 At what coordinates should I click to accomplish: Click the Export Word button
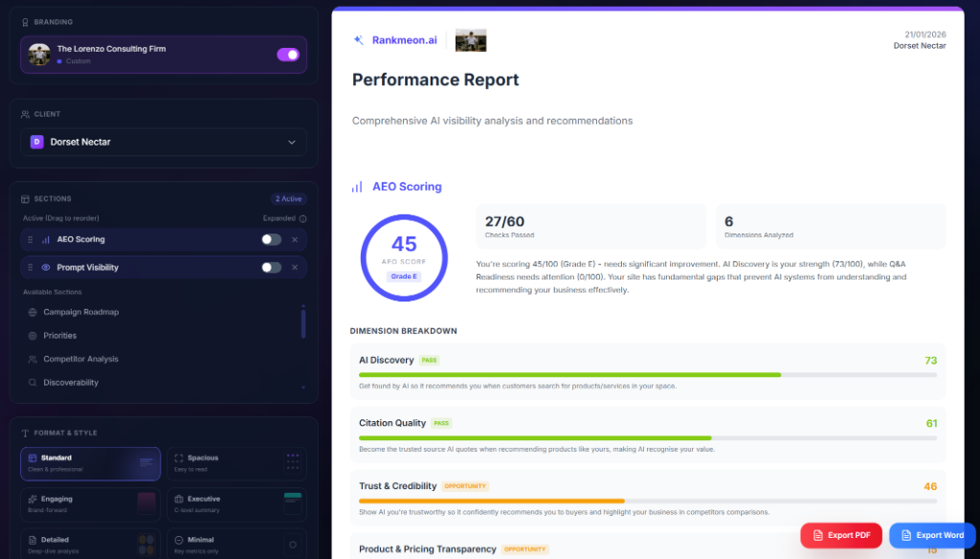[931, 535]
